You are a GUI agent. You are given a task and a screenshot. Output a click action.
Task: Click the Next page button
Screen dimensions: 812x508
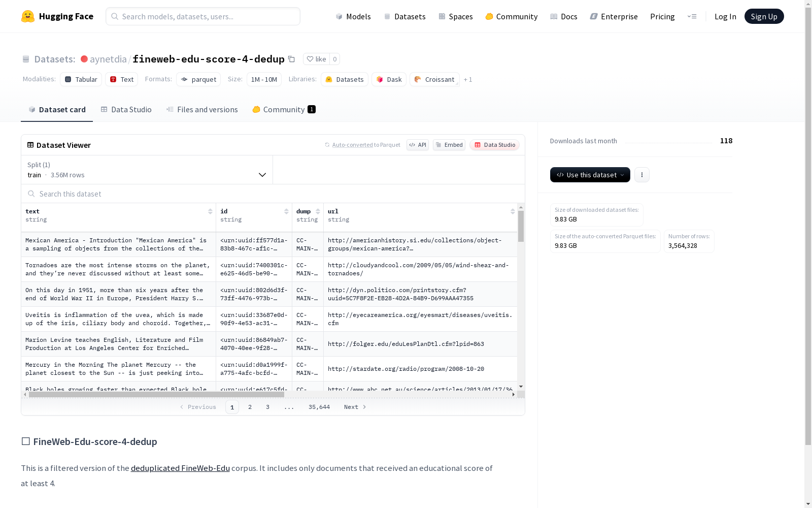(x=355, y=407)
